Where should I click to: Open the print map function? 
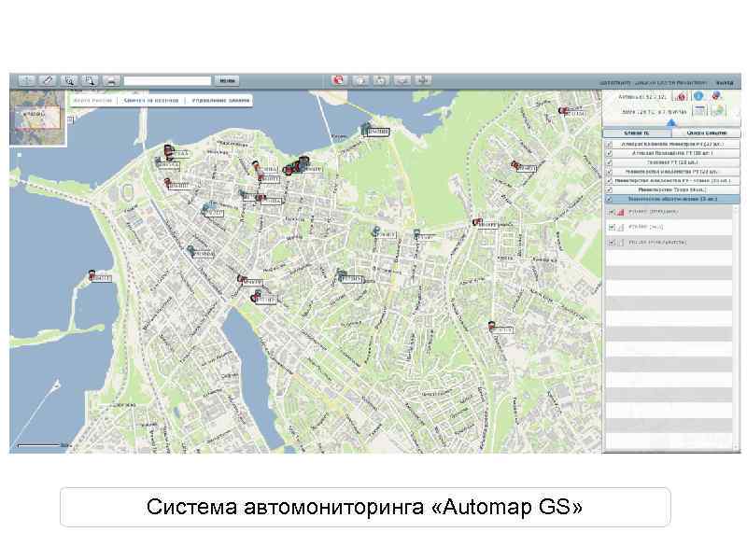(112, 81)
